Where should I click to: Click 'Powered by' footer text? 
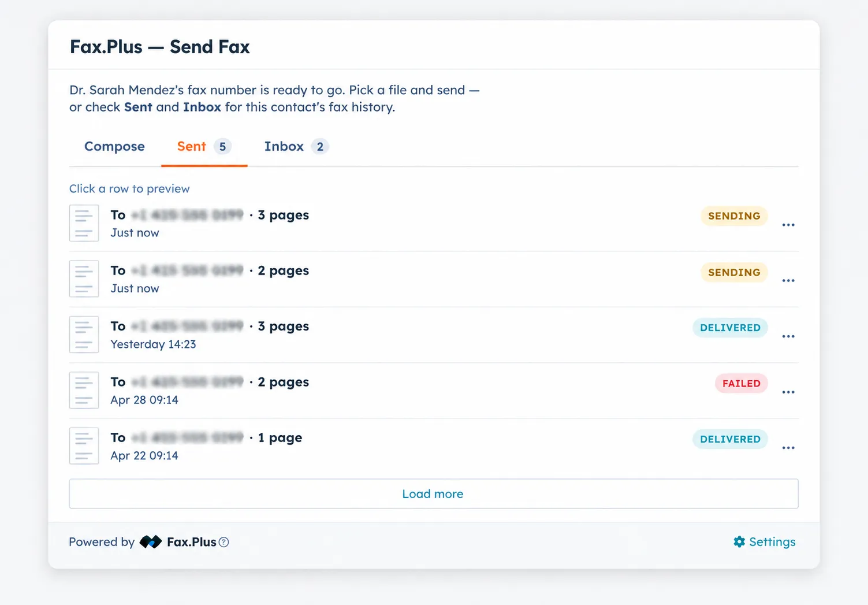tap(102, 542)
